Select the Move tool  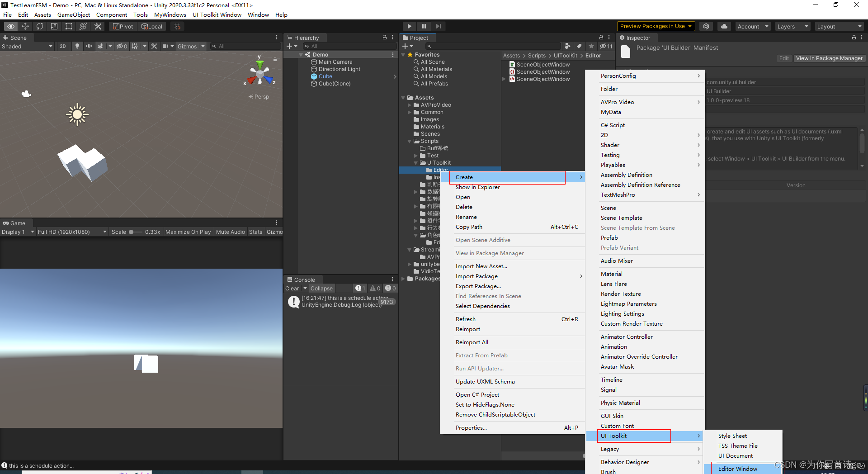coord(25,26)
